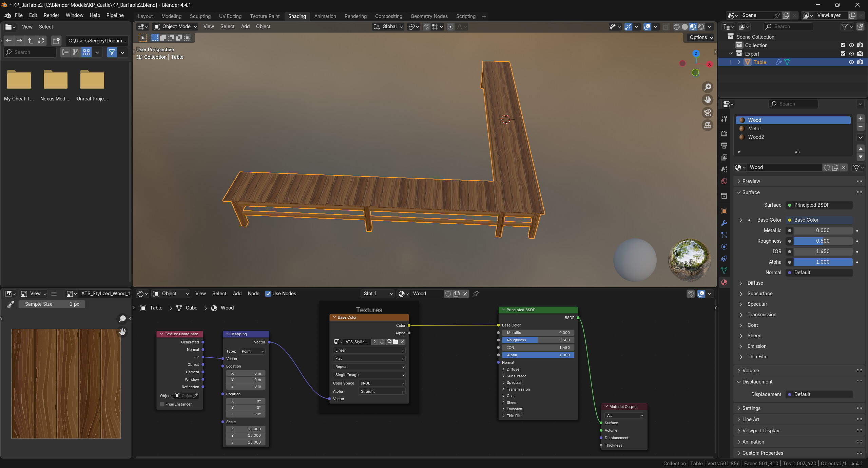Image resolution: width=868 pixels, height=468 pixels.
Task: Switch to UV Editing workspace tab
Action: click(x=230, y=16)
